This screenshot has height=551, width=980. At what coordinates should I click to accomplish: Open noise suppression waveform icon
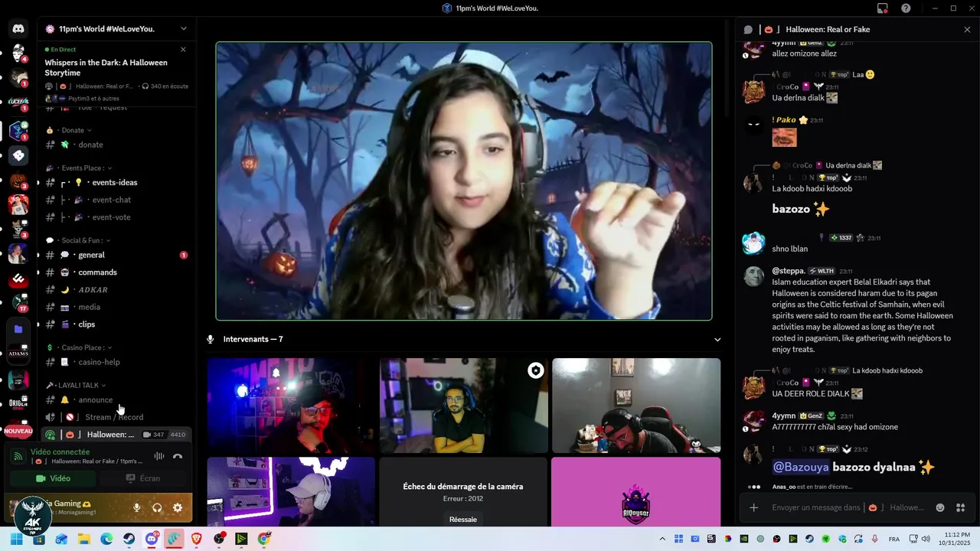159,456
